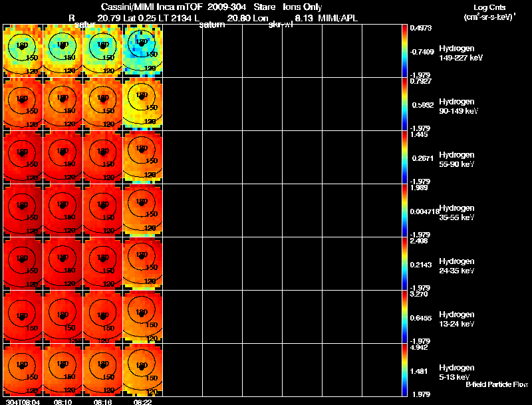Inspect the 13-24 keV image at 08:10

coord(63,317)
